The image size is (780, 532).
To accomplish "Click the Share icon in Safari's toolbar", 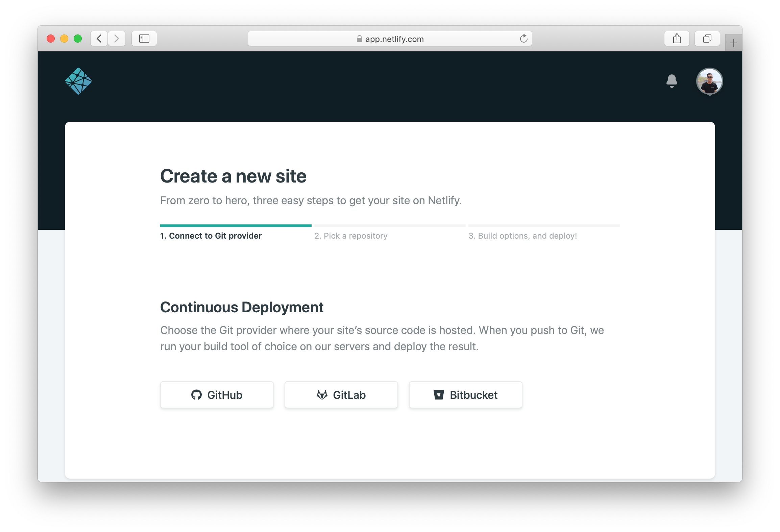I will coord(677,39).
